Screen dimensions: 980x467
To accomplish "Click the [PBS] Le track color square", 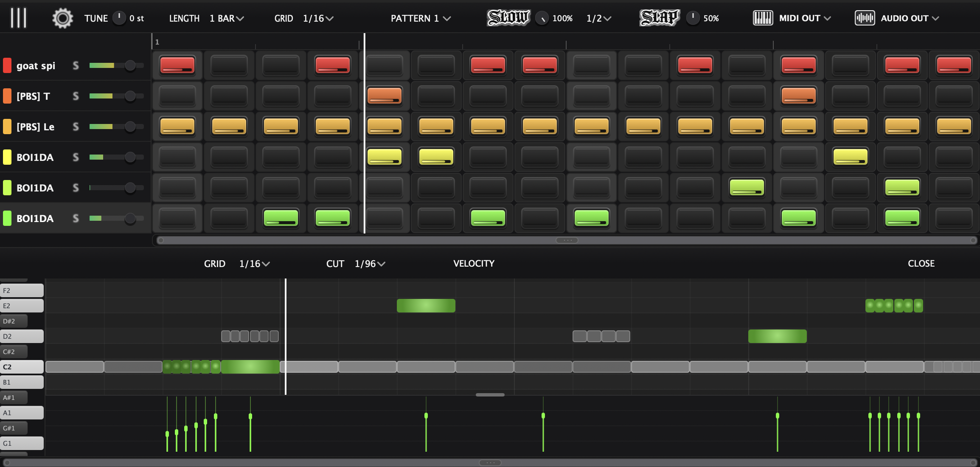I will point(7,127).
